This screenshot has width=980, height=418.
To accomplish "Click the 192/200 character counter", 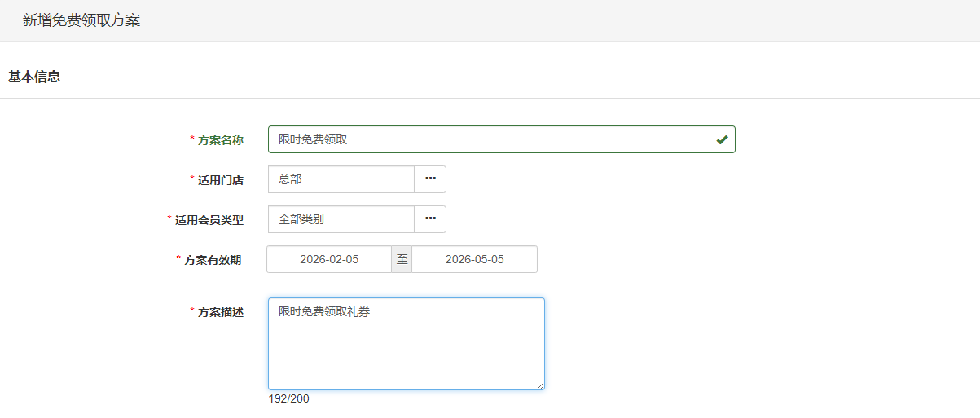I will pos(289,399).
